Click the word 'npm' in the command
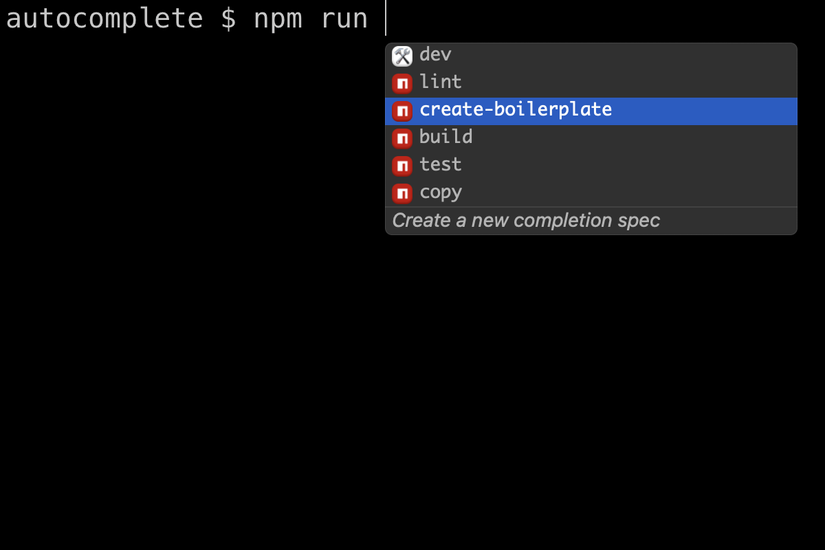The width and height of the screenshot is (825, 550). pos(278,18)
